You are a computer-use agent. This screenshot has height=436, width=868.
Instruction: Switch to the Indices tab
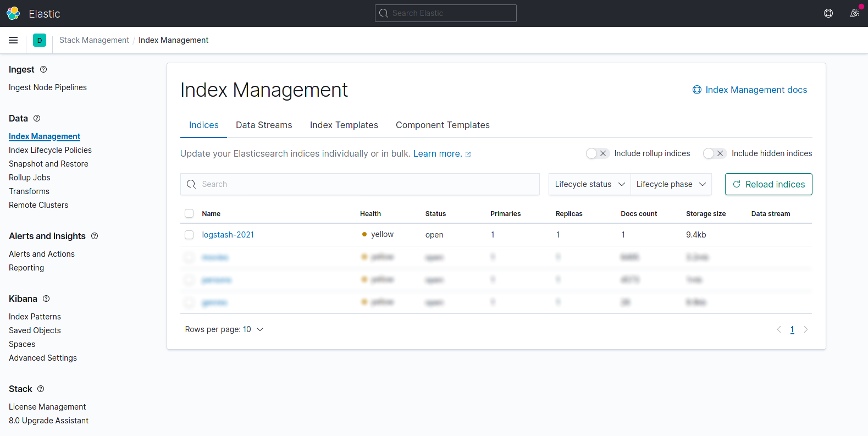click(204, 125)
